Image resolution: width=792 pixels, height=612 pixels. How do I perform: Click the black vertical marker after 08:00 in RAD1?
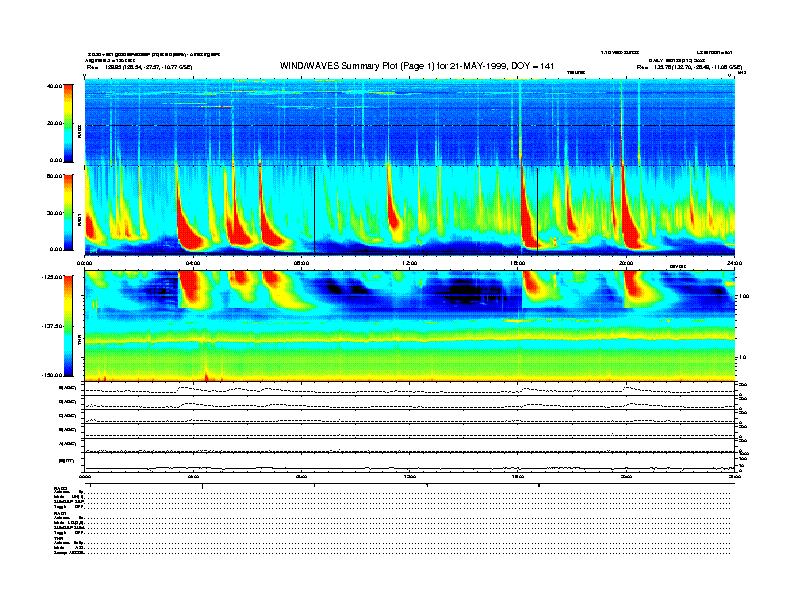(x=315, y=209)
